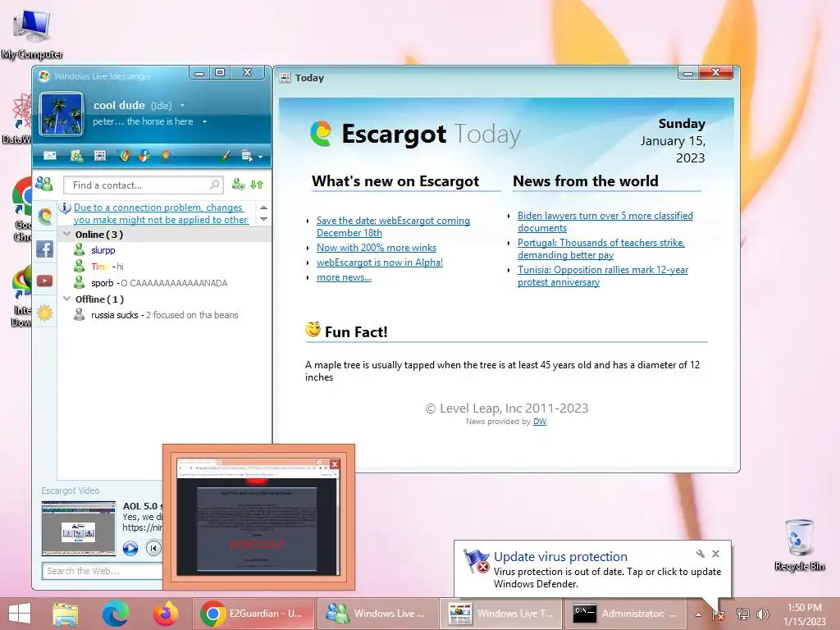The image size is (840, 630).
Task: Click the orange flower icon in Messenger toolbar
Action: click(166, 155)
